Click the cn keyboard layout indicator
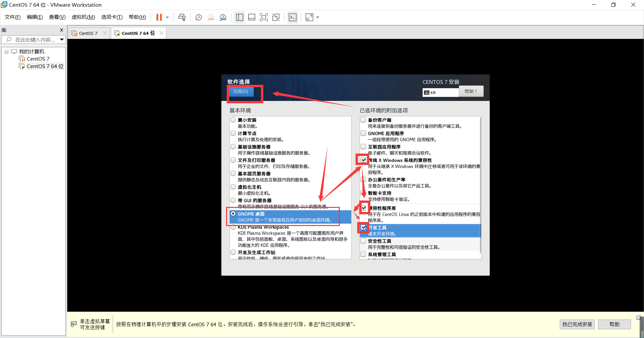The image size is (644, 338). [x=440, y=93]
